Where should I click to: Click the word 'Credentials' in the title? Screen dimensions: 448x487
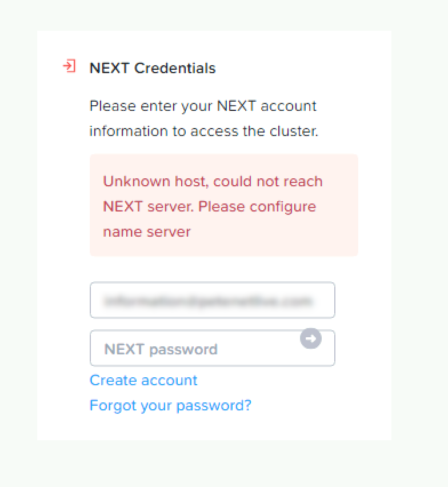point(175,68)
